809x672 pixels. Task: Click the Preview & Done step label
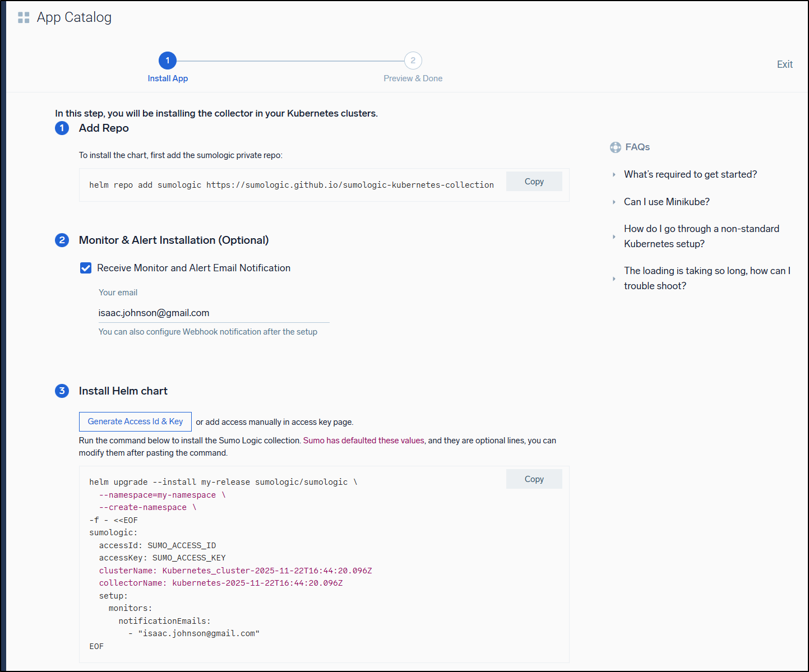click(x=413, y=78)
